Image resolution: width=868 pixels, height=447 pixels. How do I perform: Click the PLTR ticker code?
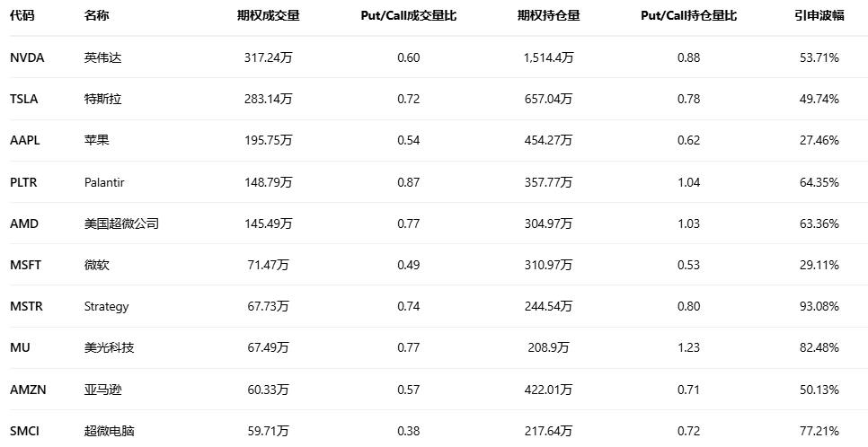pos(24,182)
